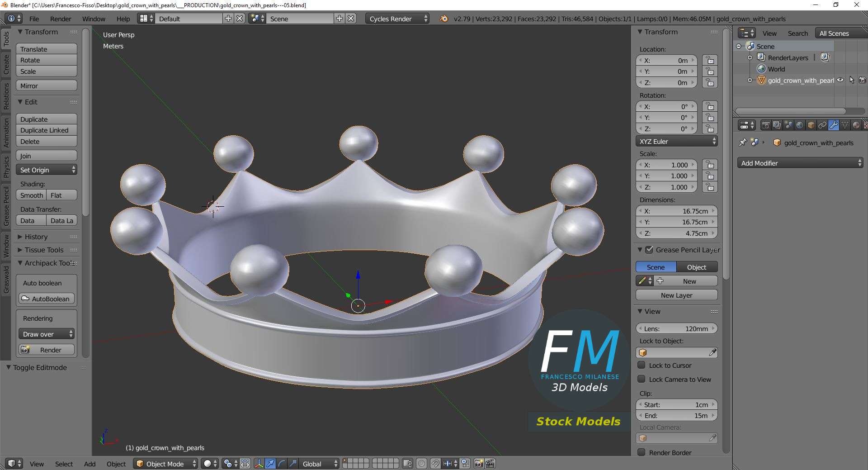Click OpenGL render active viewport camera icon
This screenshot has height=470, width=868.
(x=479, y=464)
